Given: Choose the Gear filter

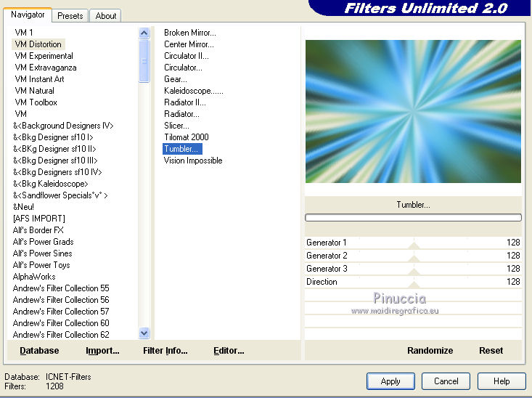Looking at the screenshot, I should point(176,78).
